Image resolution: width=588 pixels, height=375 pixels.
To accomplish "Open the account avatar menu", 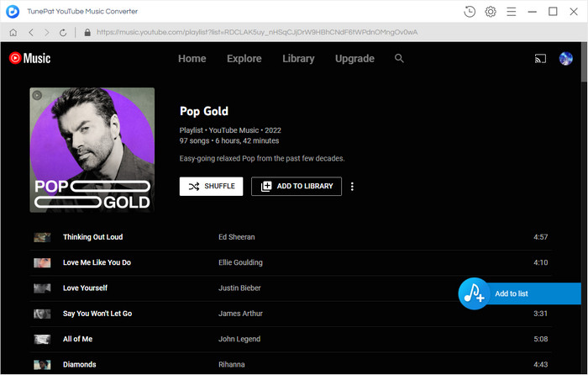I will 566,59.
